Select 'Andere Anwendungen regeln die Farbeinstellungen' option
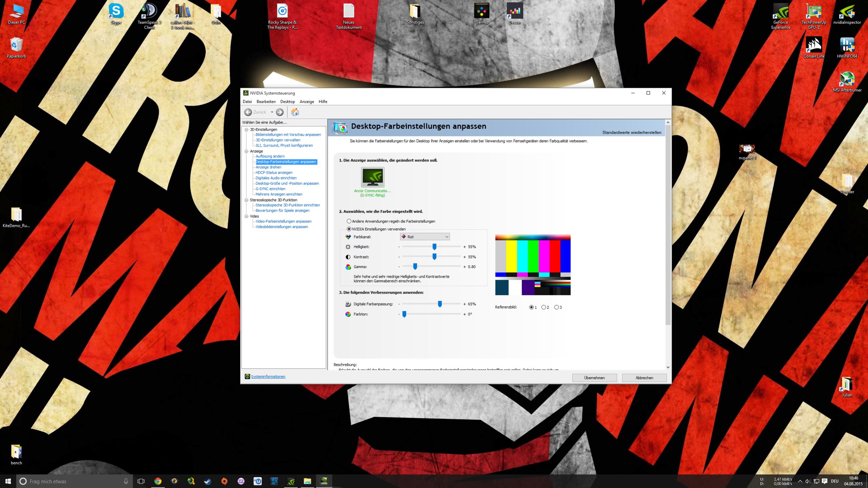This screenshot has width=868, height=488. [x=349, y=221]
